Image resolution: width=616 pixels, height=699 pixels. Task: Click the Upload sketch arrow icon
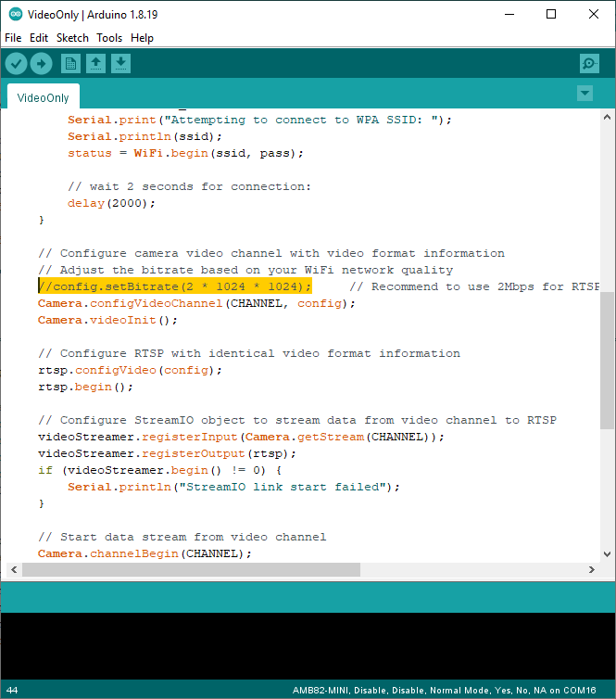41,63
